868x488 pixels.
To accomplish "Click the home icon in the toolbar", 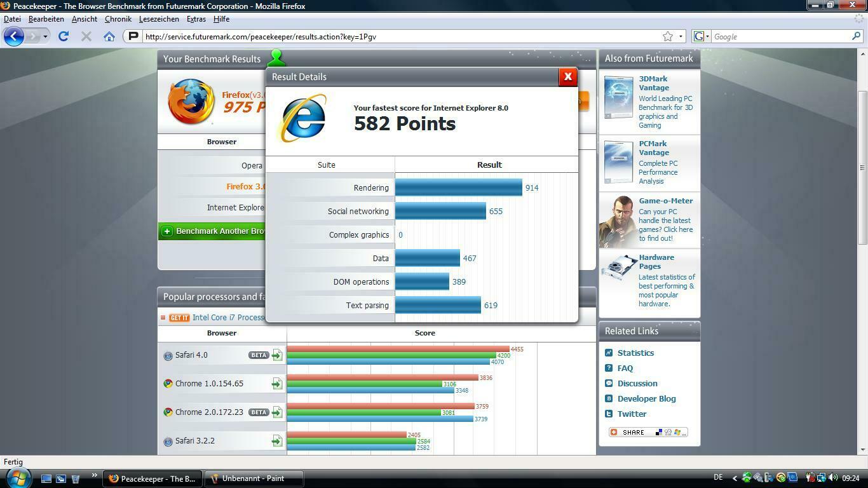I will click(x=109, y=36).
